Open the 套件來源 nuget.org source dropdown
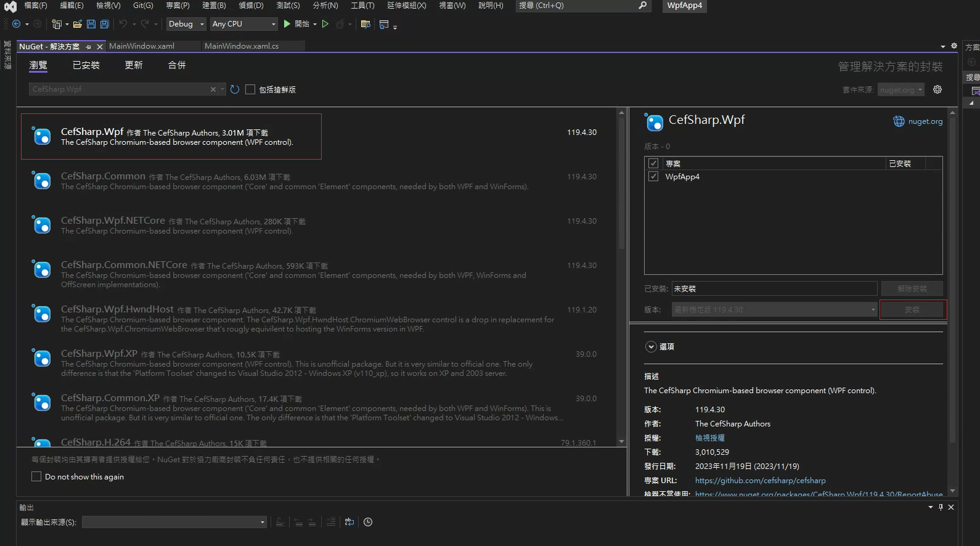This screenshot has height=546, width=980. click(x=901, y=89)
